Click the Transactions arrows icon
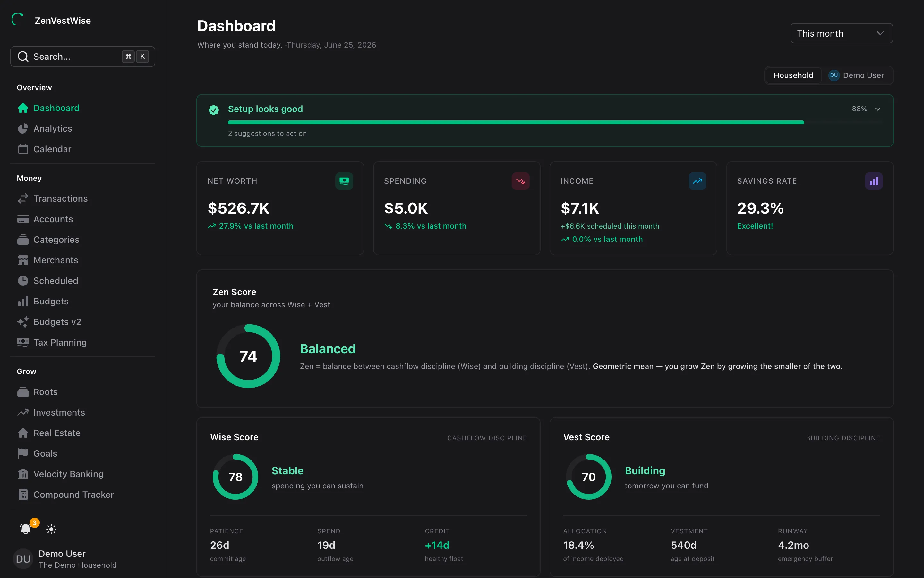 [23, 198]
